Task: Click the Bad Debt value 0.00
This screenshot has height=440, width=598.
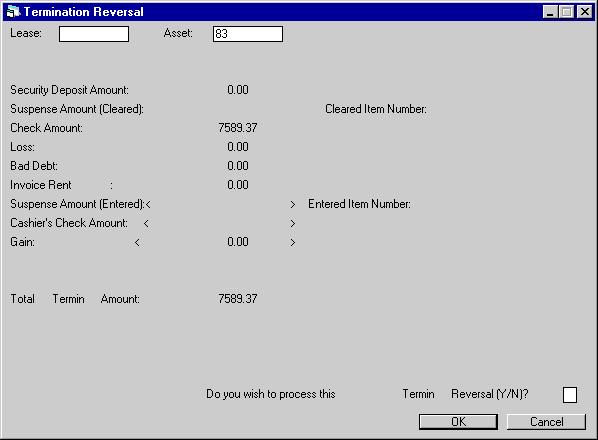Action: tap(238, 166)
